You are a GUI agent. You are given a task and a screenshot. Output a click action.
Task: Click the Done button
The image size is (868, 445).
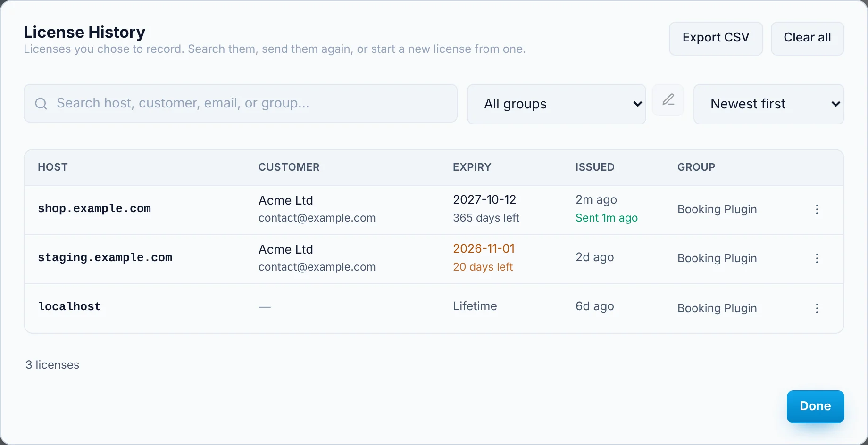coord(815,406)
